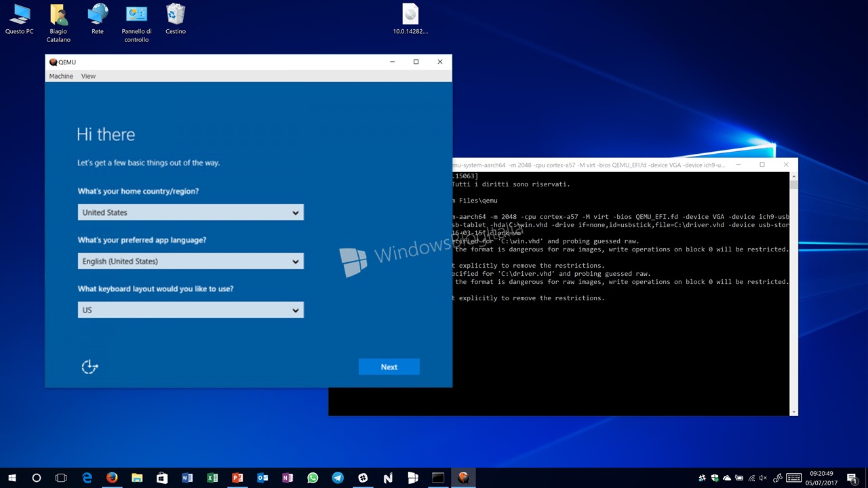Click the Cortana search circle
The image size is (868, 488).
37,478
